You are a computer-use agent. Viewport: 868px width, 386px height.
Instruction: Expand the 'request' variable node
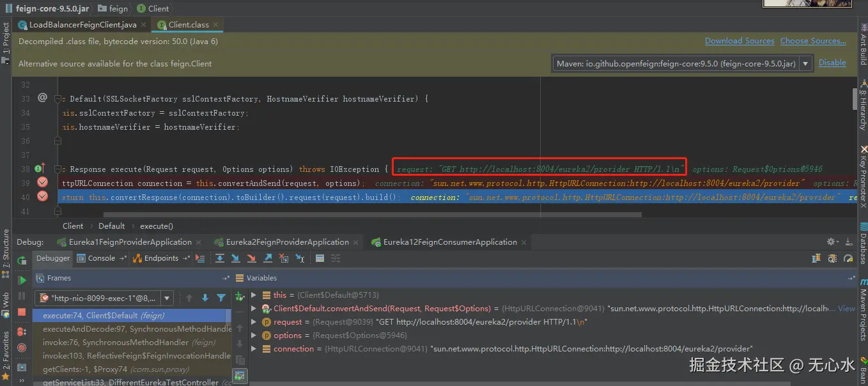coord(254,322)
